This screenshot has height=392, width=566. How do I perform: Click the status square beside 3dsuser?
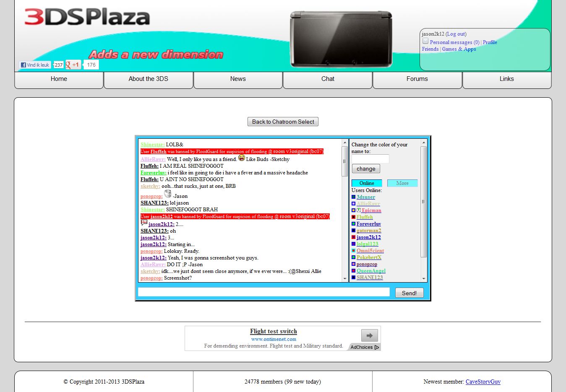(x=353, y=197)
